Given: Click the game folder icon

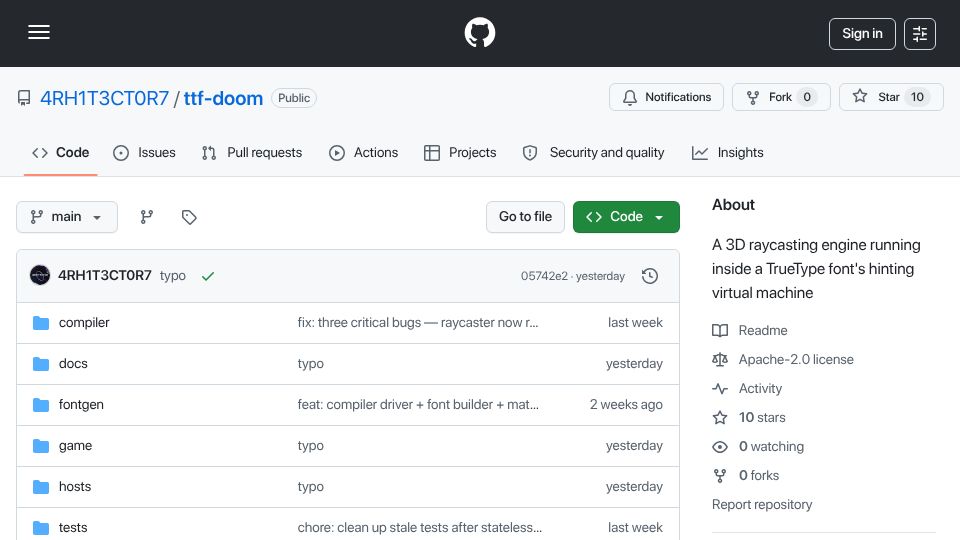Looking at the screenshot, I should click(x=40, y=446).
